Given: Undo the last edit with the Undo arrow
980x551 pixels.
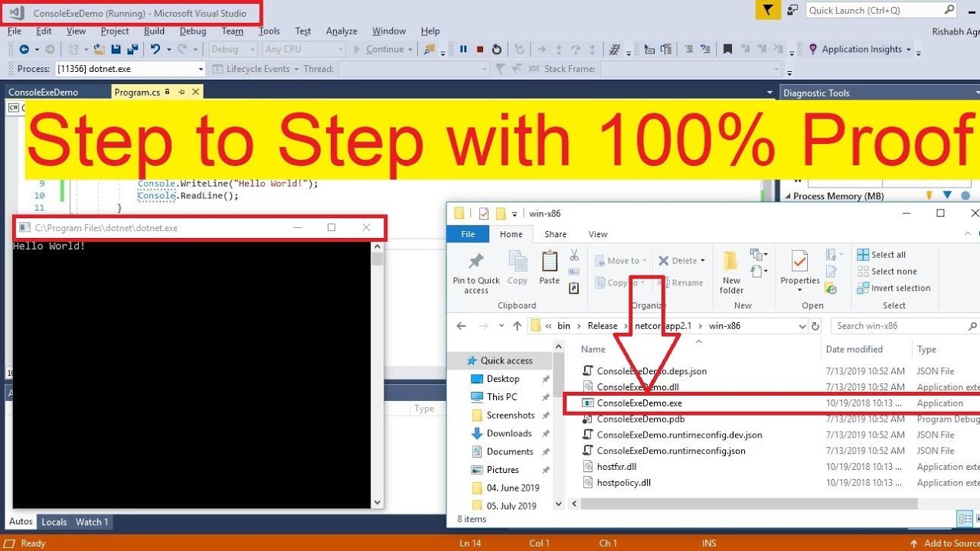Looking at the screenshot, I should point(155,49).
